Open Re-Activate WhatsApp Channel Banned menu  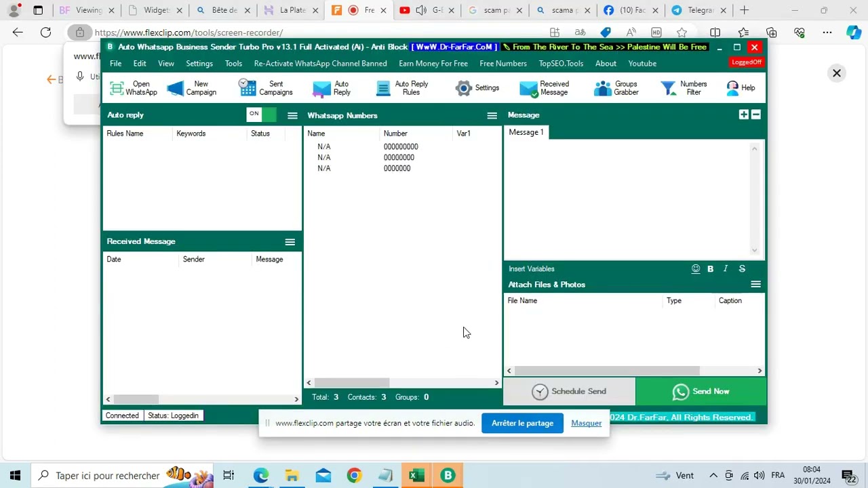321,63
